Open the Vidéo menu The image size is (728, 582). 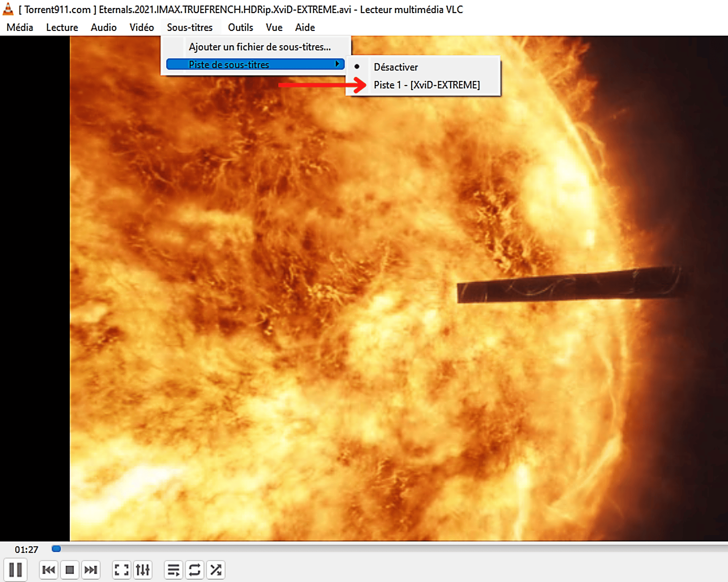pos(142,27)
